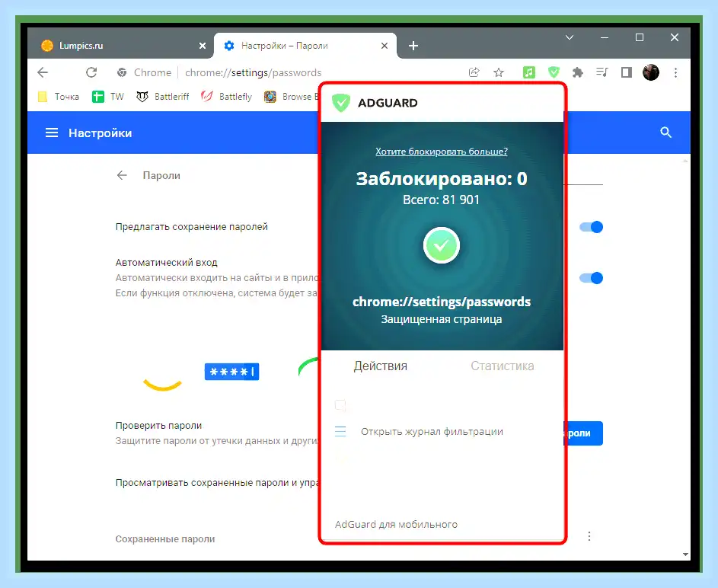
Task: Open the TW bookmark
Action: 108,97
